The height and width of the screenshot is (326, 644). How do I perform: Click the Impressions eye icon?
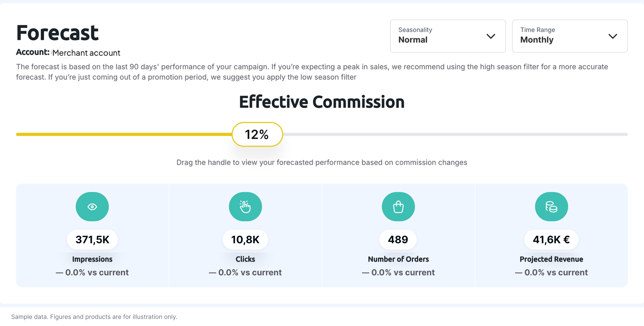pyautogui.click(x=92, y=207)
